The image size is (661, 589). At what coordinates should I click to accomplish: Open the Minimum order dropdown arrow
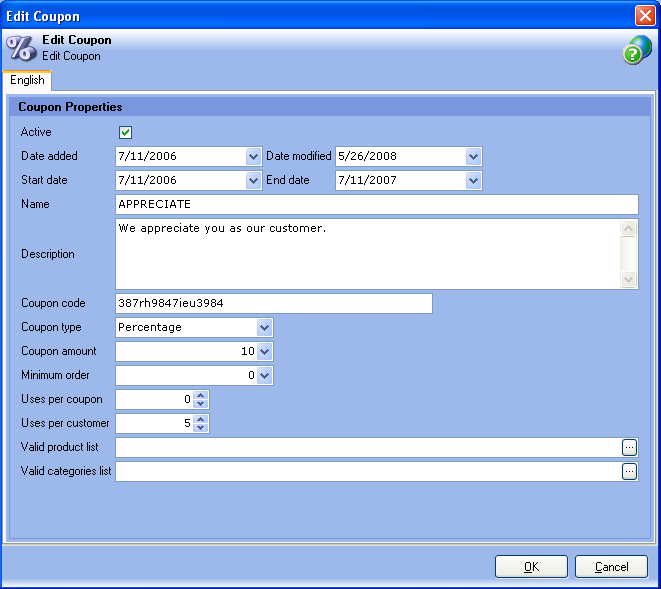coord(264,375)
